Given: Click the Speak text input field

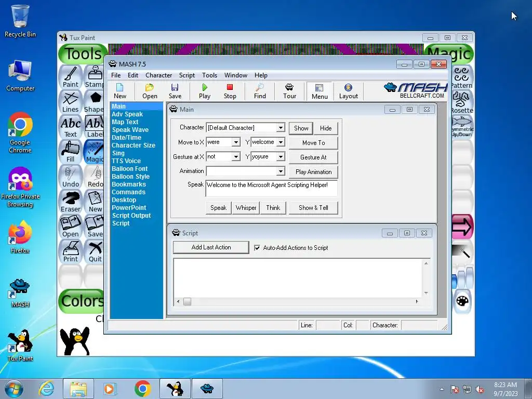Looking at the screenshot, I should click(271, 188).
